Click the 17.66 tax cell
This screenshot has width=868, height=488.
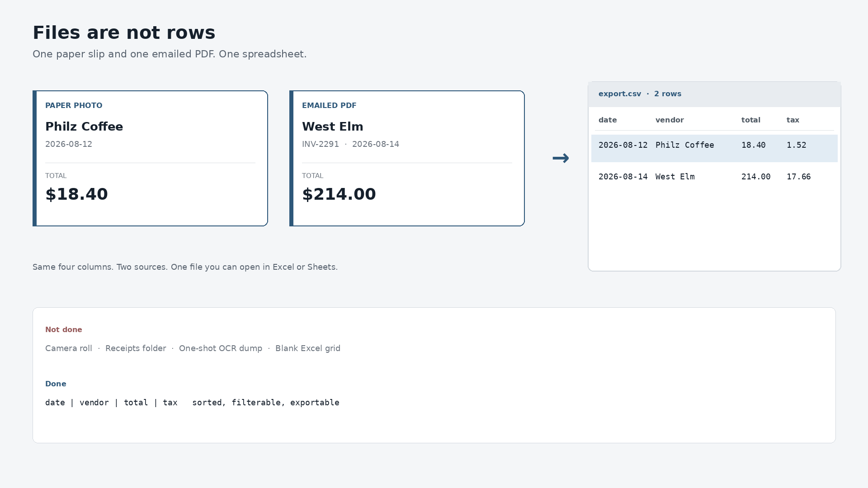pyautogui.click(x=799, y=177)
